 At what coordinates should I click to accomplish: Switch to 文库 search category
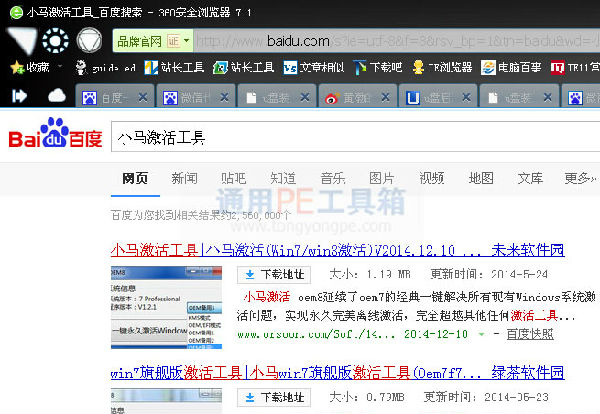click(x=530, y=178)
